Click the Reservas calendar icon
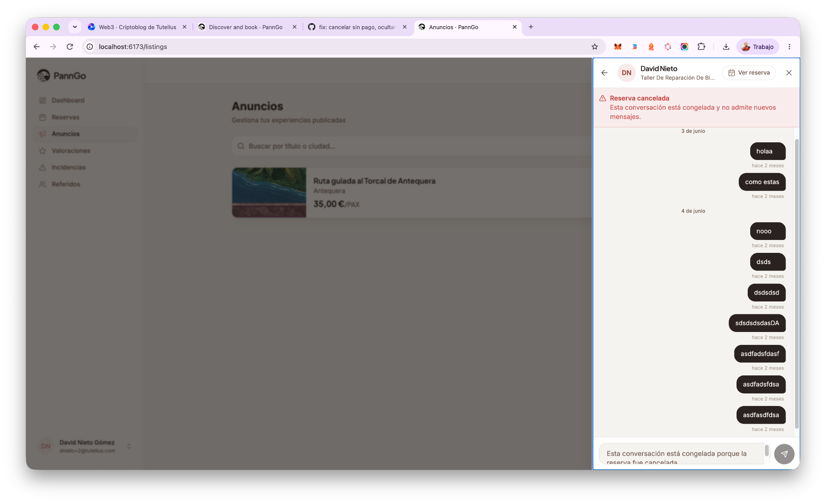Viewport: 826px width, 504px height. (x=43, y=117)
